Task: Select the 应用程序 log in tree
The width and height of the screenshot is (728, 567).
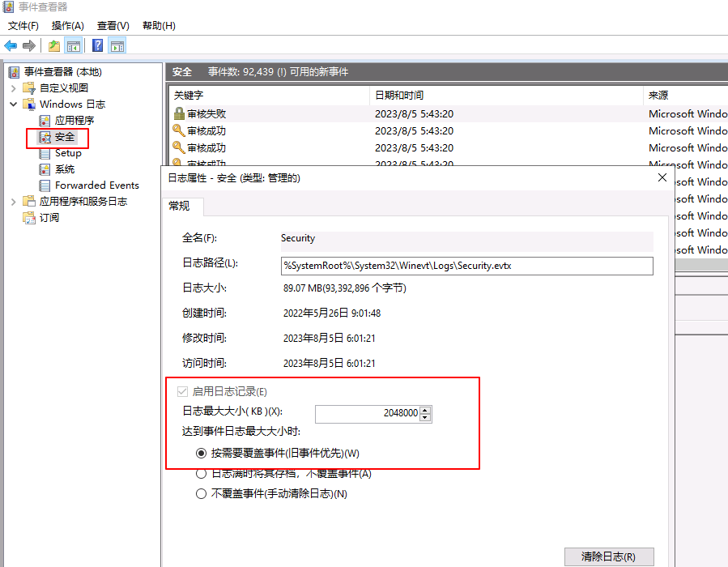Action: [x=74, y=121]
